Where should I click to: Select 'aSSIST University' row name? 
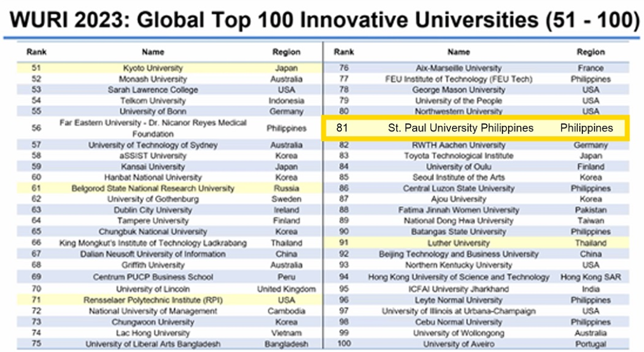[x=153, y=156]
